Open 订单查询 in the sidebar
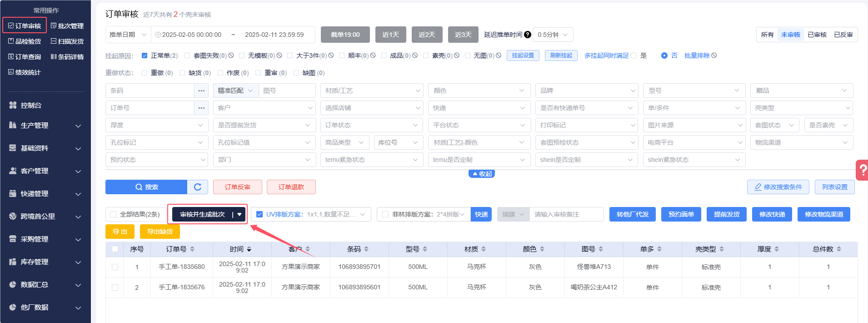The height and width of the screenshot is (323, 868). 25,57
